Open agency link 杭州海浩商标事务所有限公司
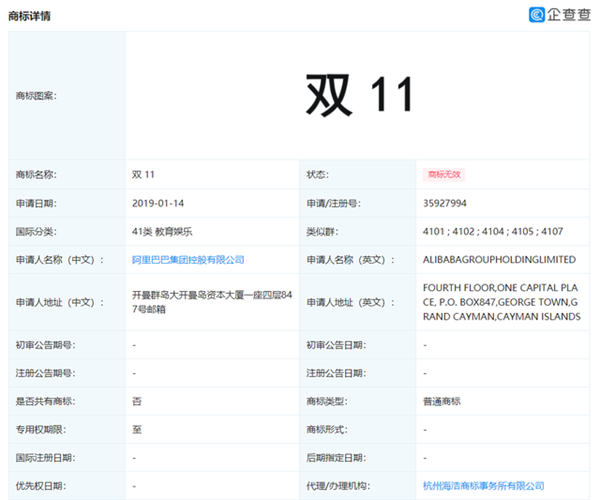The height and width of the screenshot is (500, 600). pos(483,486)
